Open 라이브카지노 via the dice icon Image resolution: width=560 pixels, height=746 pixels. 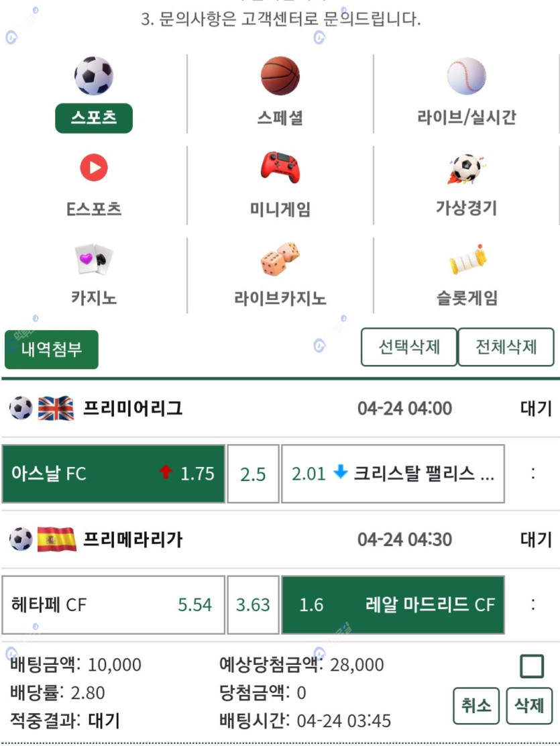pos(280,259)
